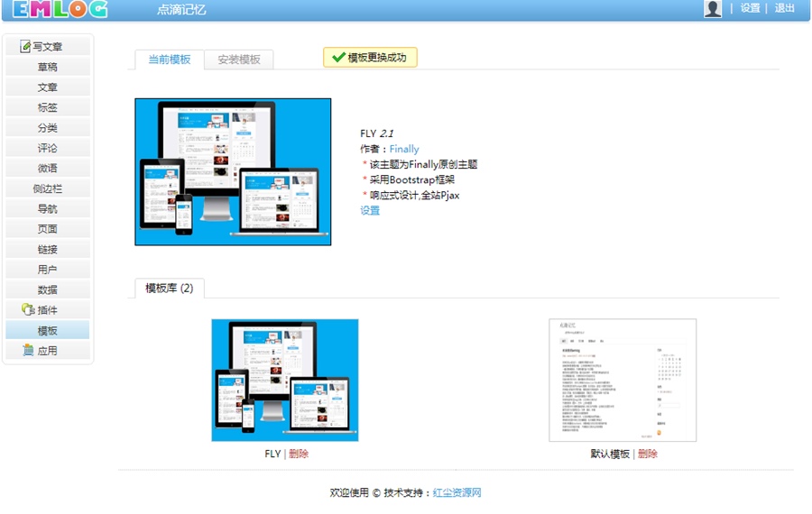
Task: Click 退出 logout link
Action: [x=785, y=8]
